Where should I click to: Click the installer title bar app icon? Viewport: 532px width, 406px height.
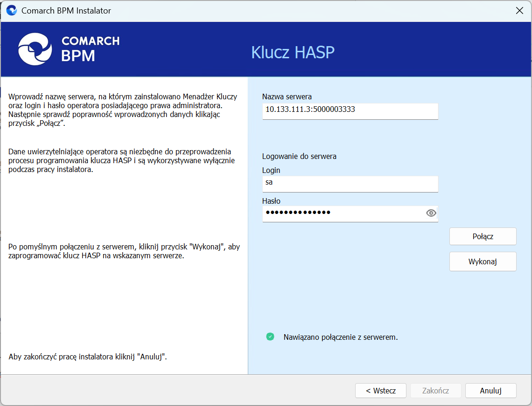click(x=12, y=11)
